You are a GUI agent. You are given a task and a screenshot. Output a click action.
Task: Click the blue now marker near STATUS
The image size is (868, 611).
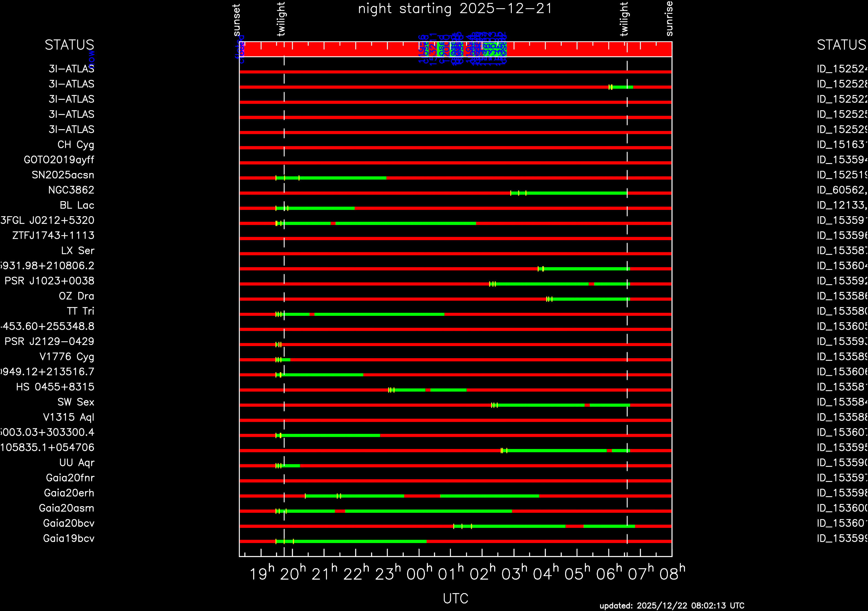(92, 59)
